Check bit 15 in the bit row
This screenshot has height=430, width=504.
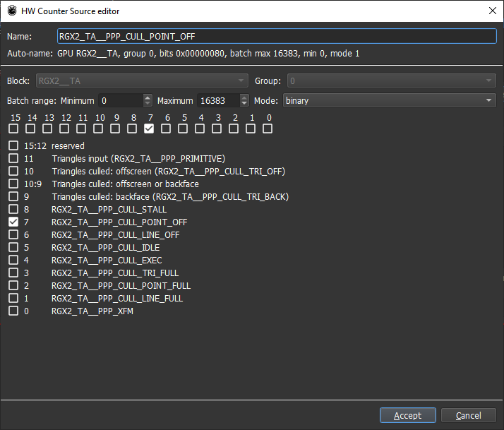[x=13, y=129]
